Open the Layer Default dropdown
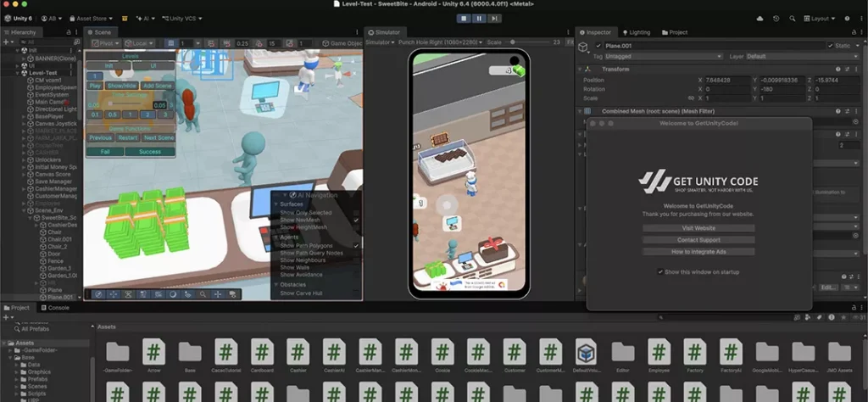 tap(802, 57)
